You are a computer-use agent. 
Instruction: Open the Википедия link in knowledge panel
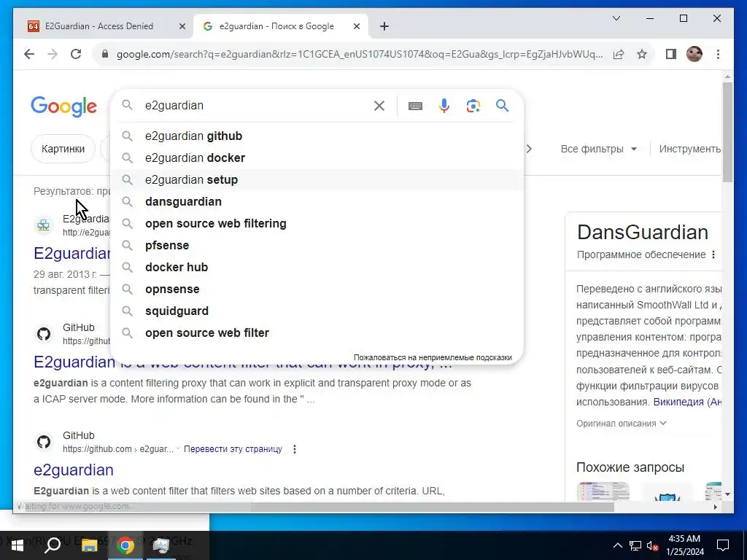687,402
